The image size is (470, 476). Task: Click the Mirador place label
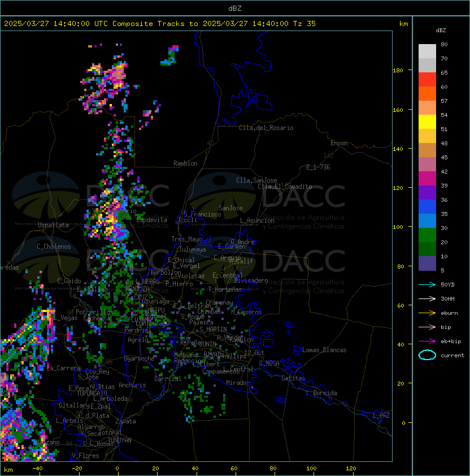(238, 383)
